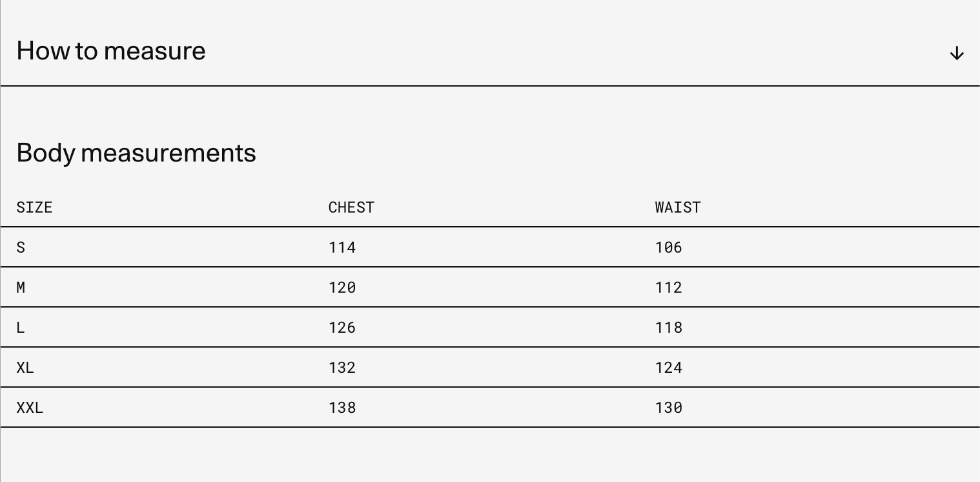The image size is (980, 482).
Task: Click waist value 106 for size S
Action: click(x=669, y=247)
